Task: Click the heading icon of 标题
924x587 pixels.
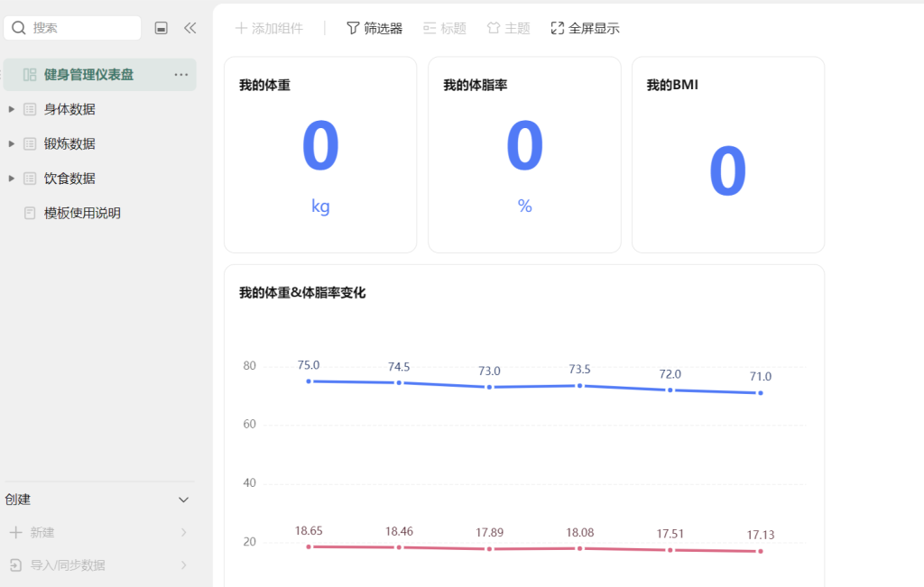Action: click(430, 28)
